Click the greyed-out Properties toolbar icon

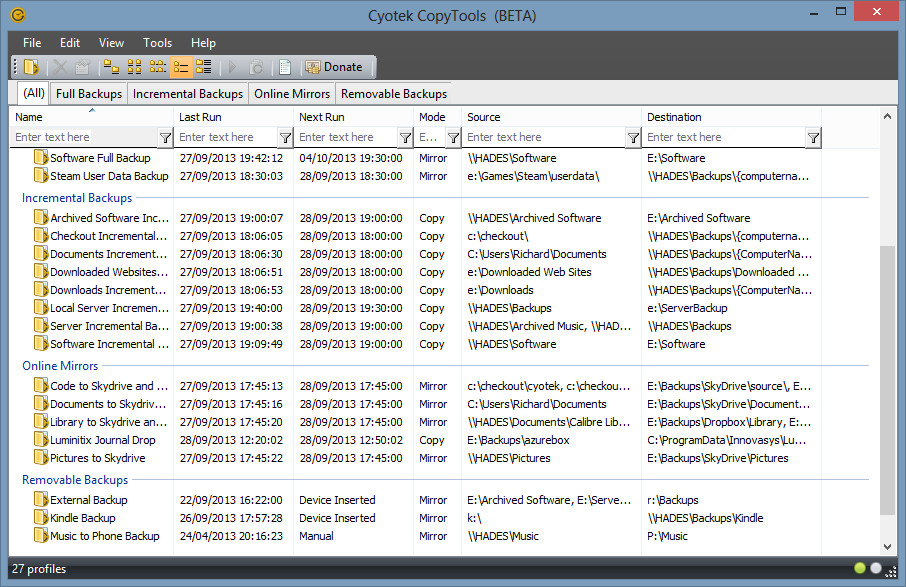tap(83, 67)
